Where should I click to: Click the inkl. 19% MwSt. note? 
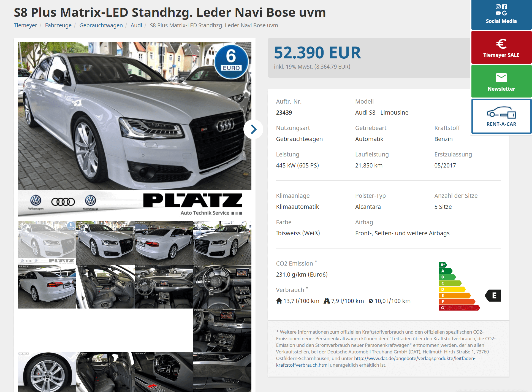point(312,67)
